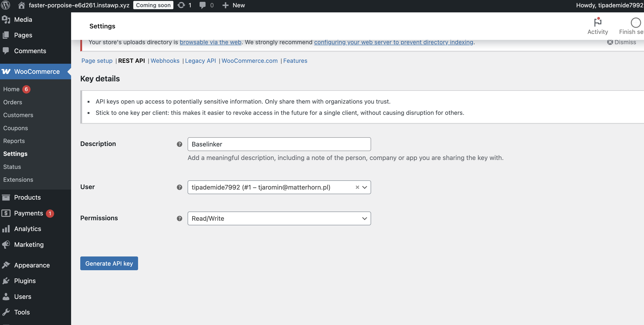Click the help icon beside User
644x325 pixels.
point(180,187)
